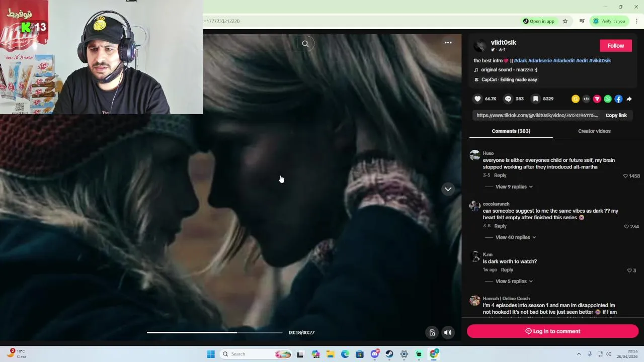Click vikit0sik username

click(x=504, y=43)
